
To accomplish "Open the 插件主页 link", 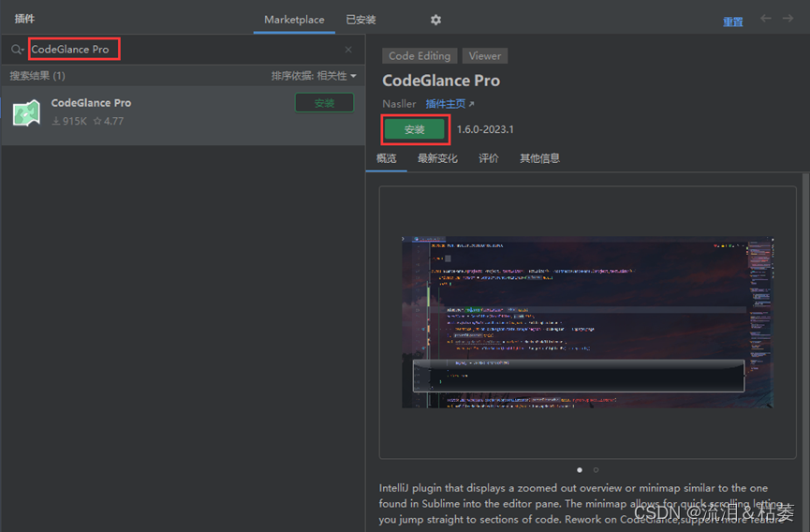I will pyautogui.click(x=449, y=104).
